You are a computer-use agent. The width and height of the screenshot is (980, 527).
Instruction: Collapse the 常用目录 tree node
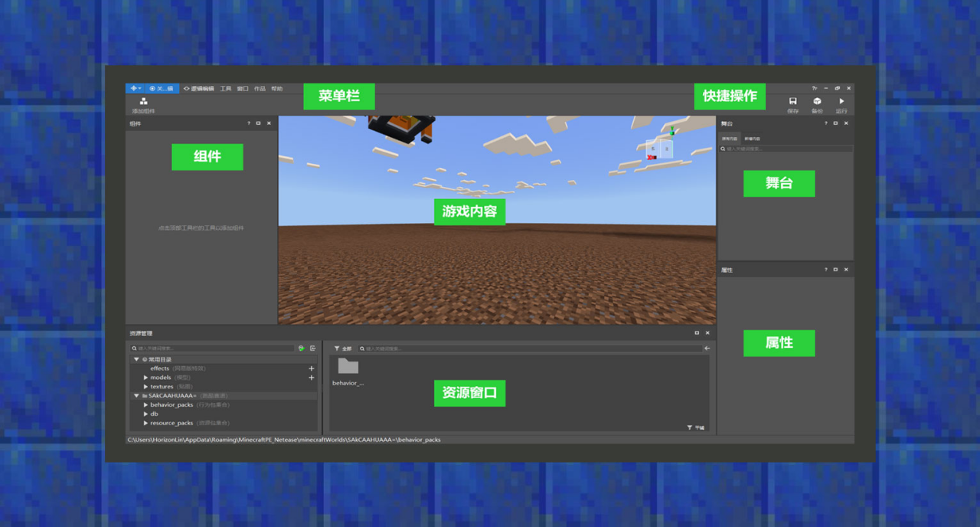[136, 359]
